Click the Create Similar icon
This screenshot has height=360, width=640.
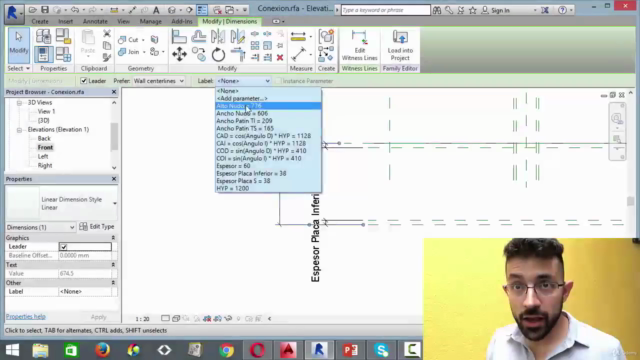326,54
